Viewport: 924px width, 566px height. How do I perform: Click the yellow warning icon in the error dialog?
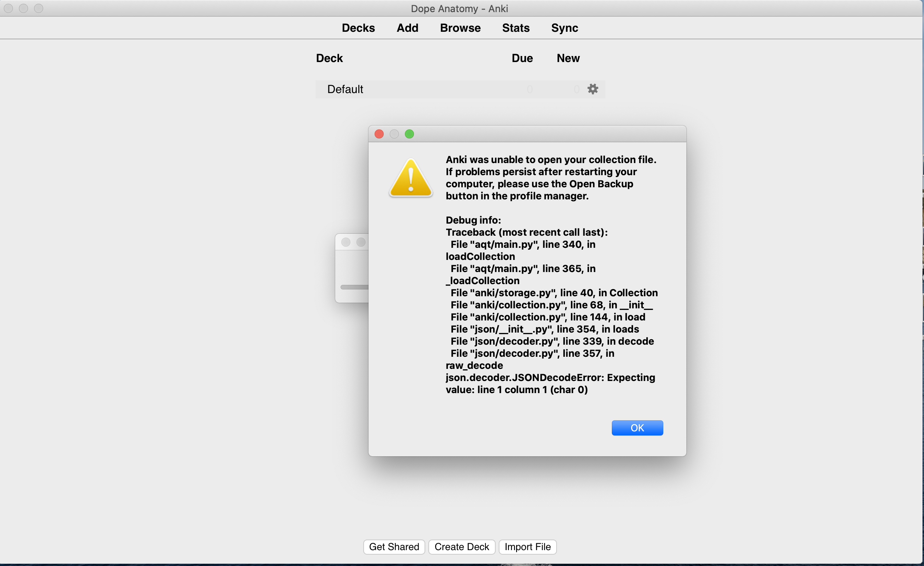(x=411, y=177)
